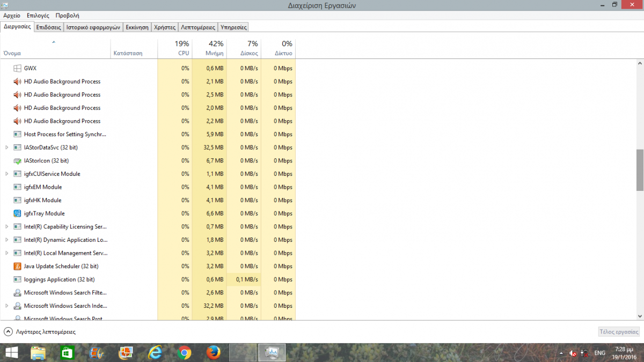Open the Windows Start button
Image resolution: width=644 pixels, height=362 pixels.
[11, 353]
